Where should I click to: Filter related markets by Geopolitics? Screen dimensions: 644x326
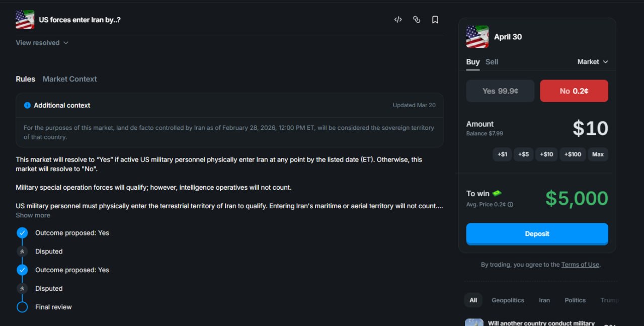tap(508, 300)
